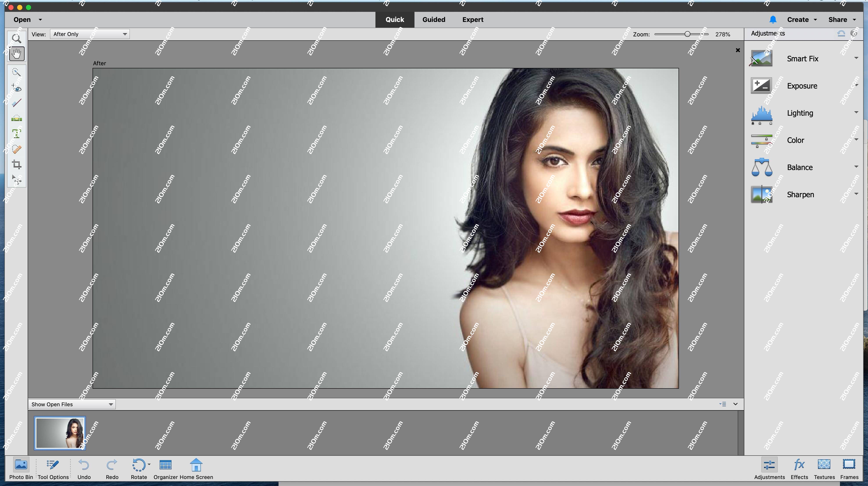Click the Smart Fix label

coord(803,59)
